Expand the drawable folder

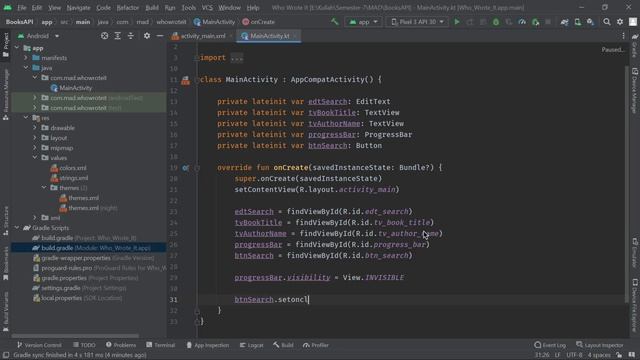pyautogui.click(x=35, y=128)
